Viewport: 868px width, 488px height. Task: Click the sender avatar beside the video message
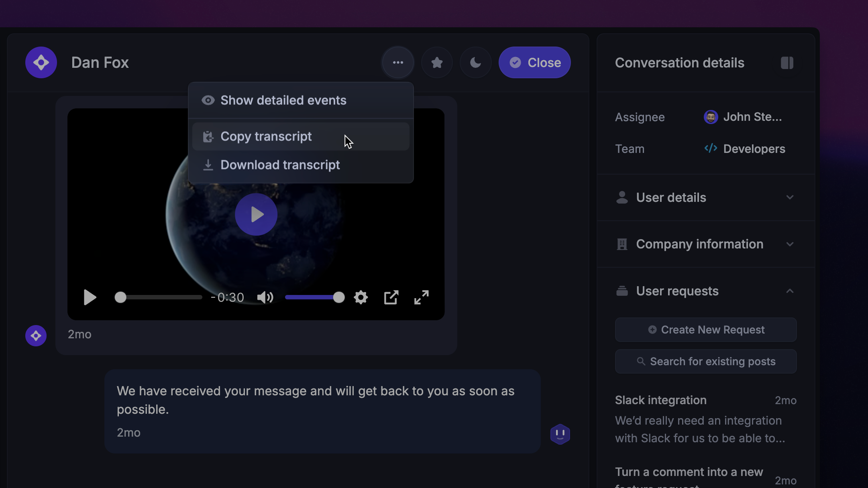tap(36, 335)
